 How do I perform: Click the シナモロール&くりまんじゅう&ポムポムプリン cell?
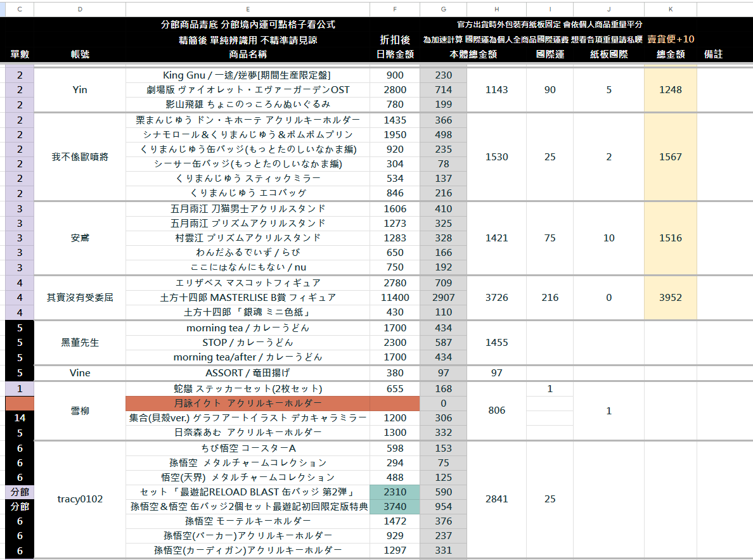[248, 135]
